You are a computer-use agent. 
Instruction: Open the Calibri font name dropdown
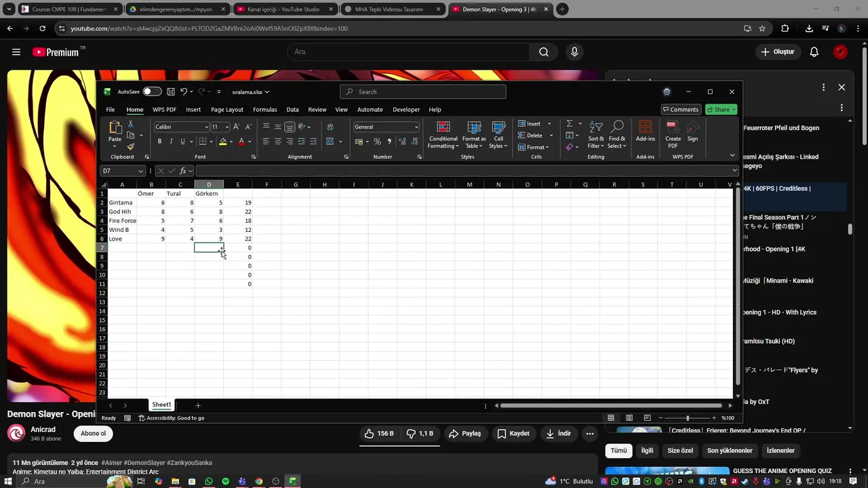pos(206,127)
